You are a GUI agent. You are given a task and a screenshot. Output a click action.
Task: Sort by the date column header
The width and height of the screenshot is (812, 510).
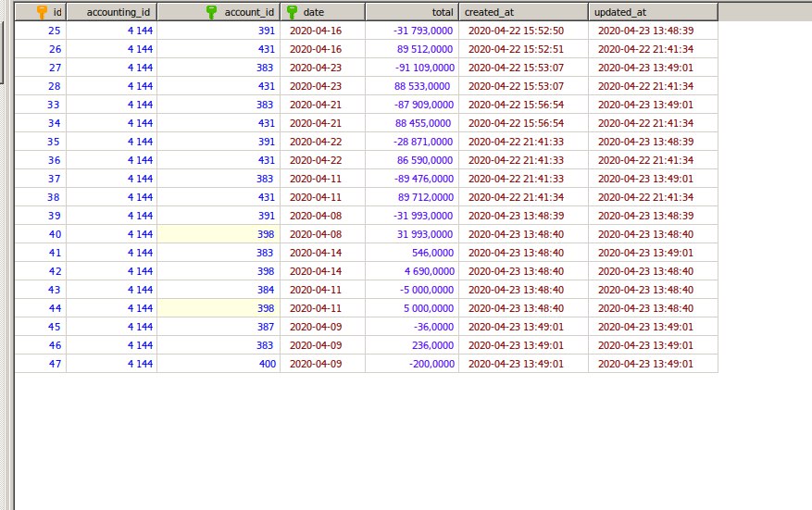point(322,12)
